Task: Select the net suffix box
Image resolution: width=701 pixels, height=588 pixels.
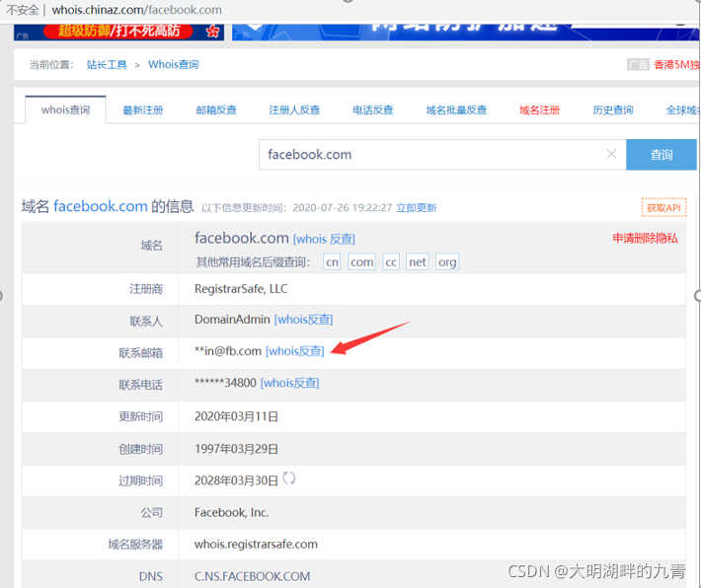Action: (x=418, y=261)
